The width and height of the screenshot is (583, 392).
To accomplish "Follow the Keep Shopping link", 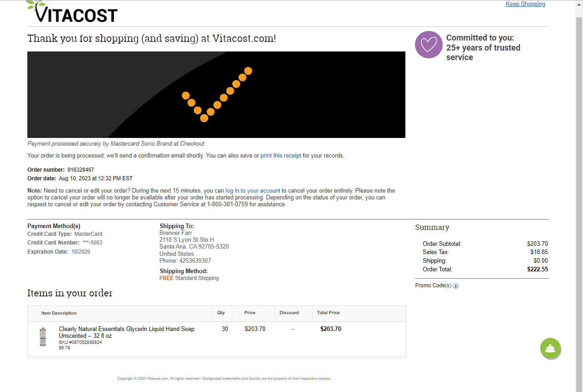I will click(x=526, y=4).
